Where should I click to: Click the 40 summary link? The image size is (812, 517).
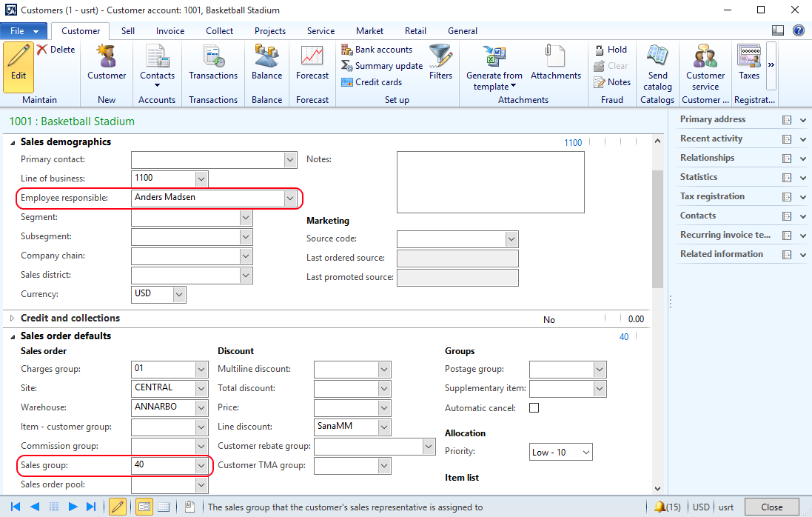tap(624, 337)
